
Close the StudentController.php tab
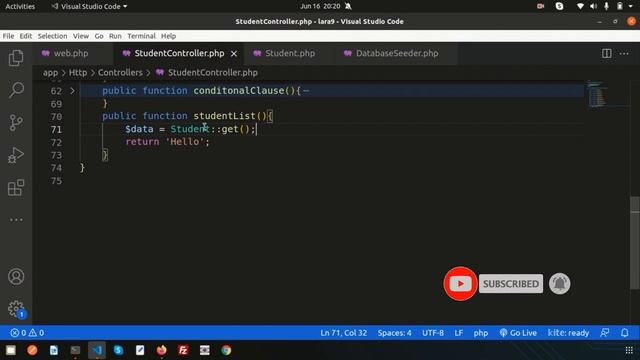coord(234,53)
